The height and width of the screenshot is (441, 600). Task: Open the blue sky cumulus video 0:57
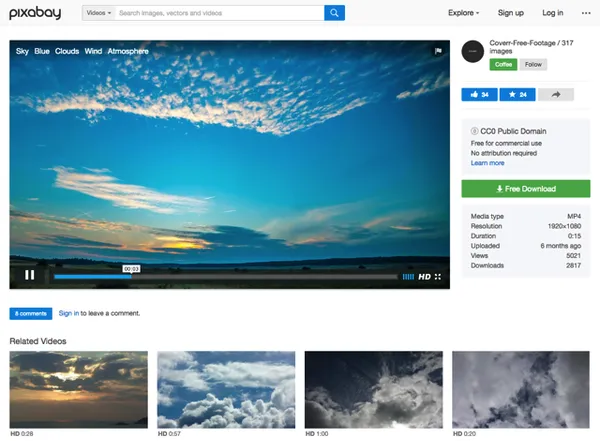[x=226, y=390]
